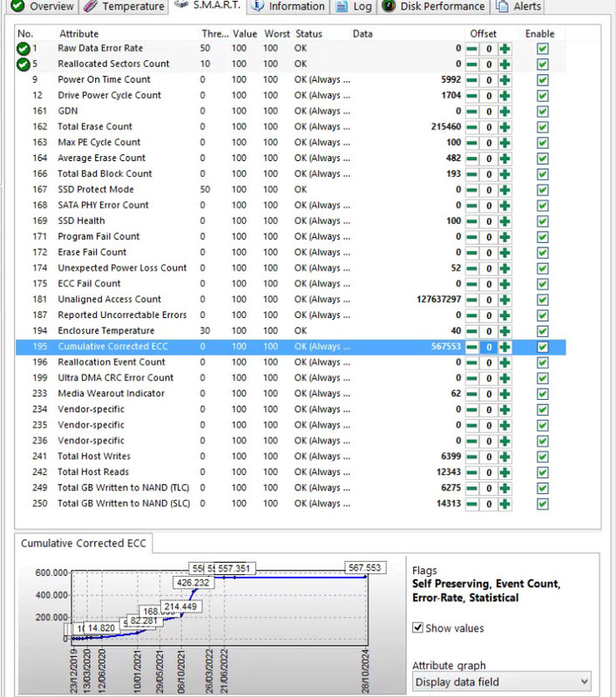Click the 567.553 graph value label
Image resolution: width=616 pixels, height=697 pixels.
click(x=365, y=568)
